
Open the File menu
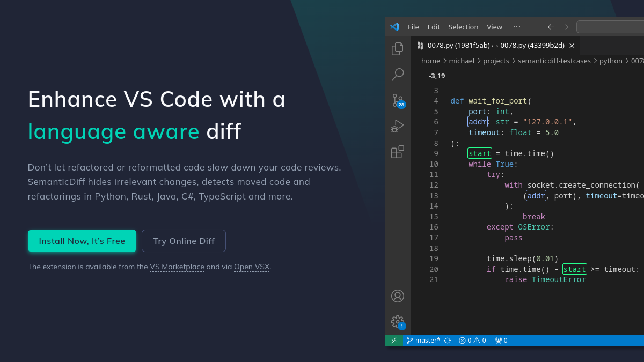413,27
